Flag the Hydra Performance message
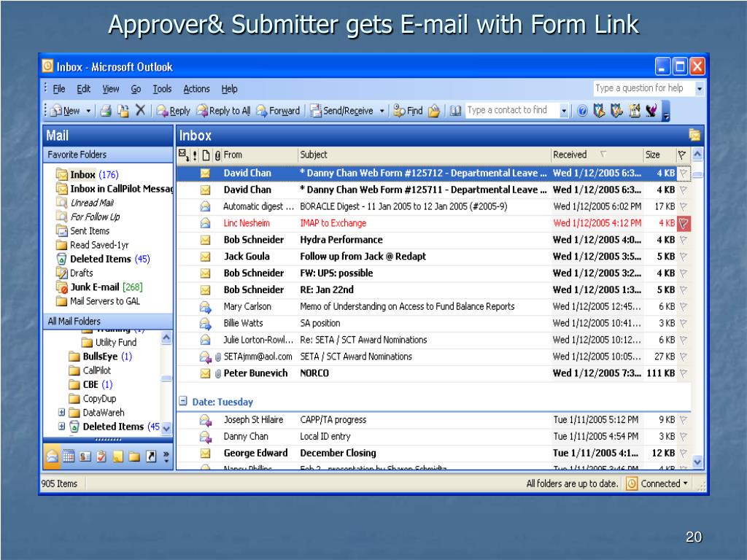 click(x=684, y=240)
